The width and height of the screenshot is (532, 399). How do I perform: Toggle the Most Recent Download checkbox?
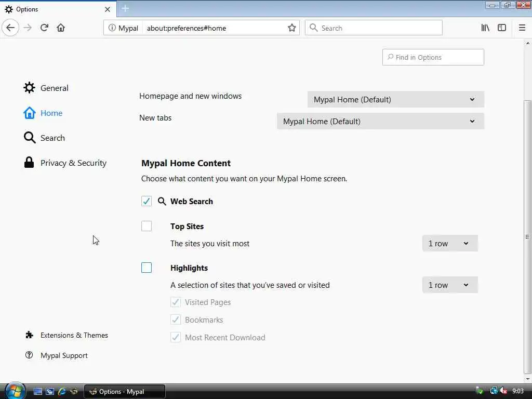pyautogui.click(x=176, y=337)
